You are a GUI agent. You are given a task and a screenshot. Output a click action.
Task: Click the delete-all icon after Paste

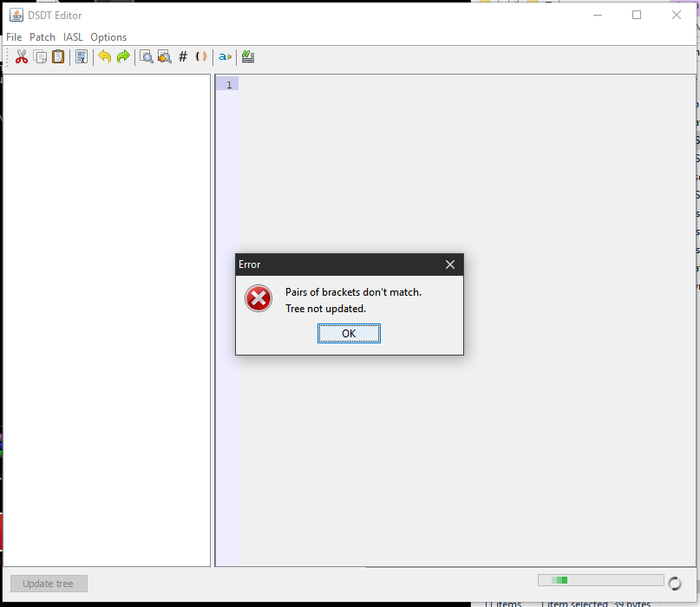pyautogui.click(x=82, y=57)
